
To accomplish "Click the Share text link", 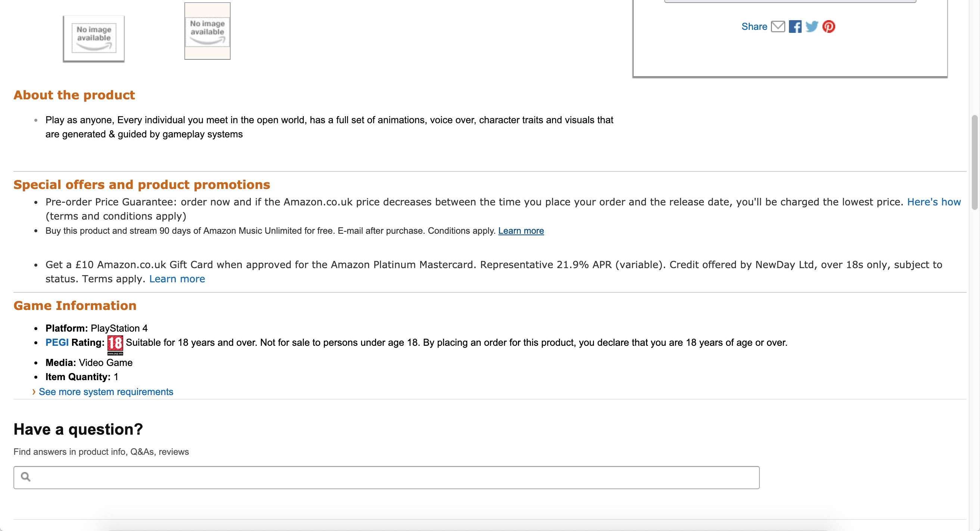I will pos(754,27).
